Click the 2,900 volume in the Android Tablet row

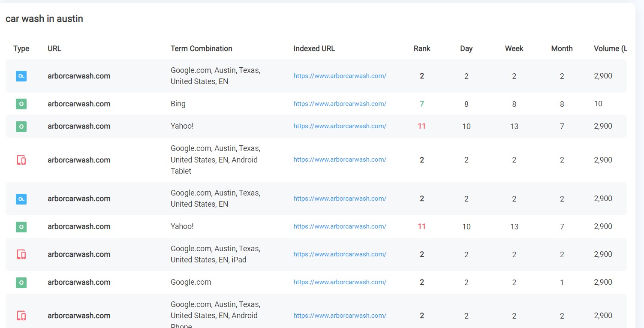[603, 160]
